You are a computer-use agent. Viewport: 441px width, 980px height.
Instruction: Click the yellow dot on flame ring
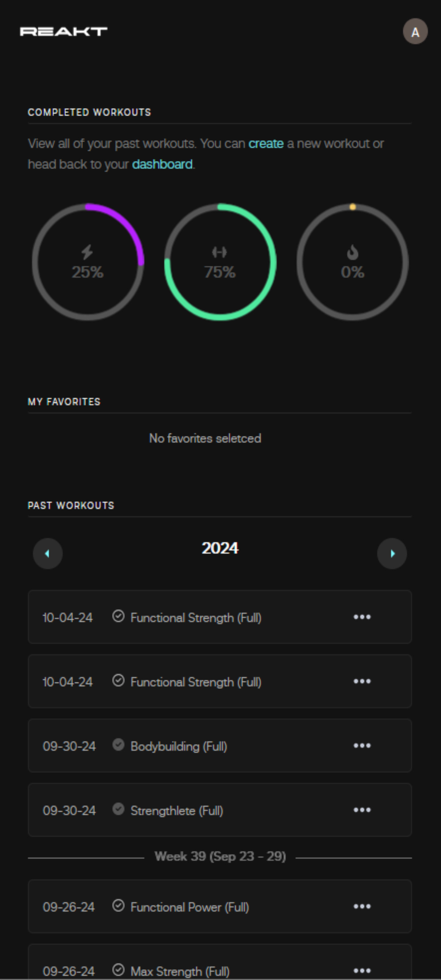(x=353, y=207)
